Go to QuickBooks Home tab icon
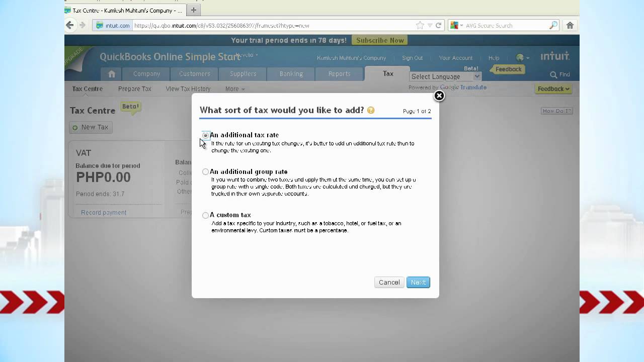644x362 pixels. [x=111, y=74]
